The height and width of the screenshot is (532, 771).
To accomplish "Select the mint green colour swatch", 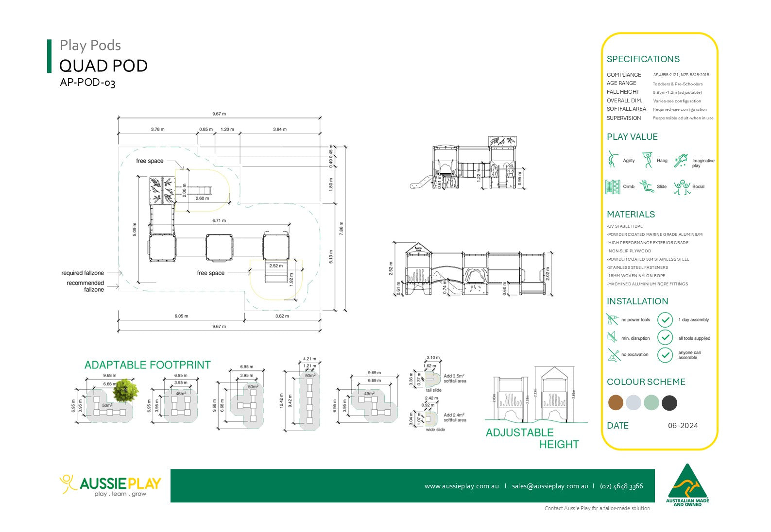I will tap(651, 402).
